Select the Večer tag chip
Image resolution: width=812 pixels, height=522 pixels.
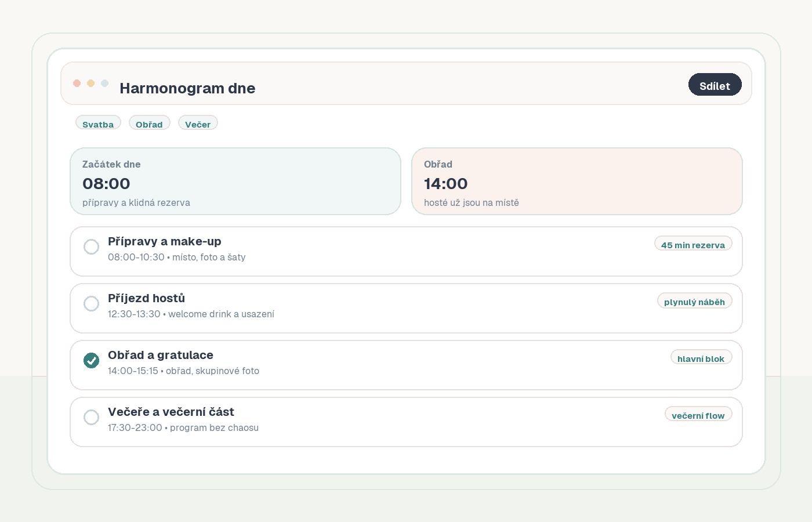coord(198,123)
